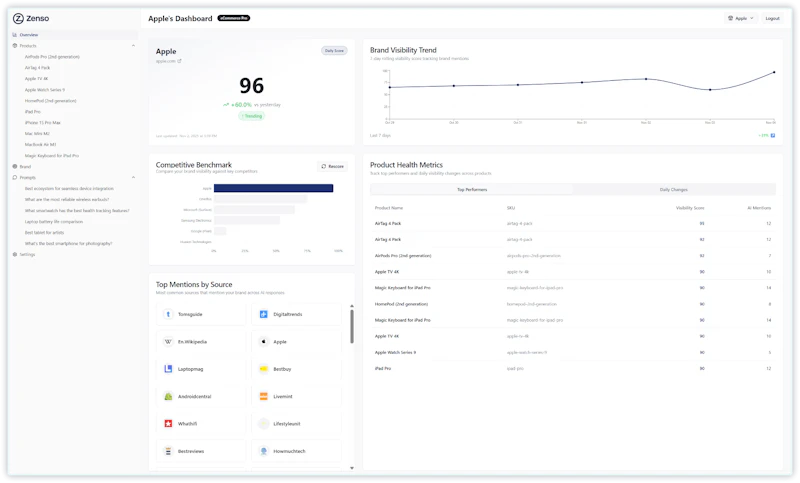800x483 pixels.
Task: Click the green trend arrow beside +60.0%
Action: point(226,105)
